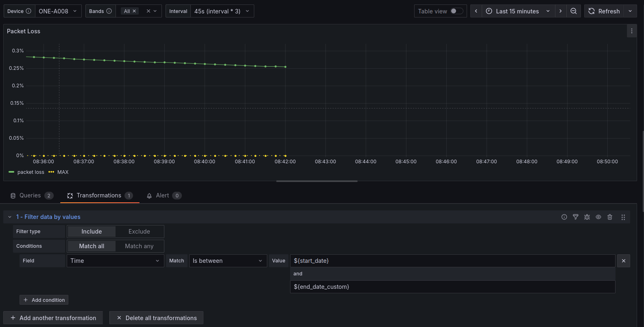The width and height of the screenshot is (644, 327).
Task: Shift time range forward arrow
Action: 561,11
